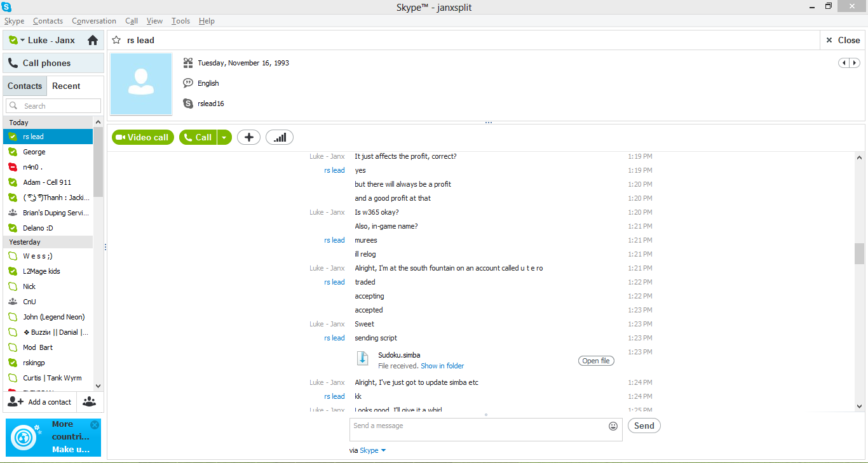
Task: Open the via Skype dropdown
Action: coord(373,450)
